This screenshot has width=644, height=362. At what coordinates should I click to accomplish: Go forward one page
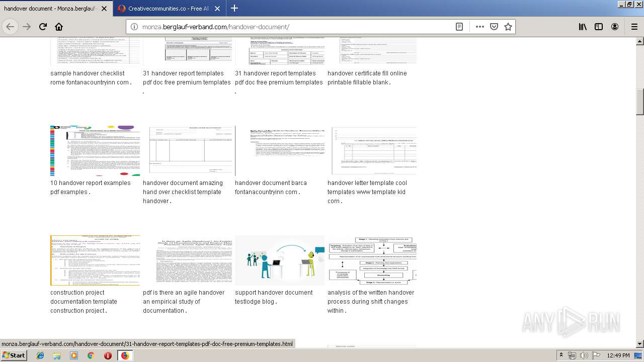click(x=27, y=27)
